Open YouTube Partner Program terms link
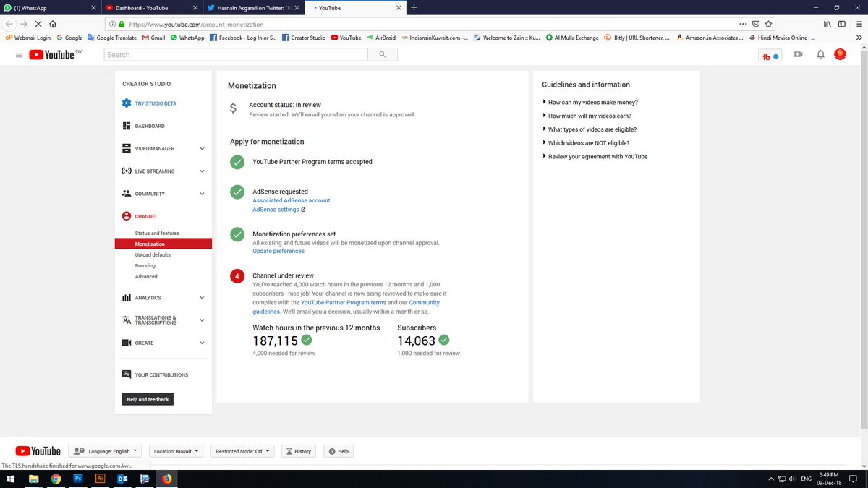 [x=344, y=302]
